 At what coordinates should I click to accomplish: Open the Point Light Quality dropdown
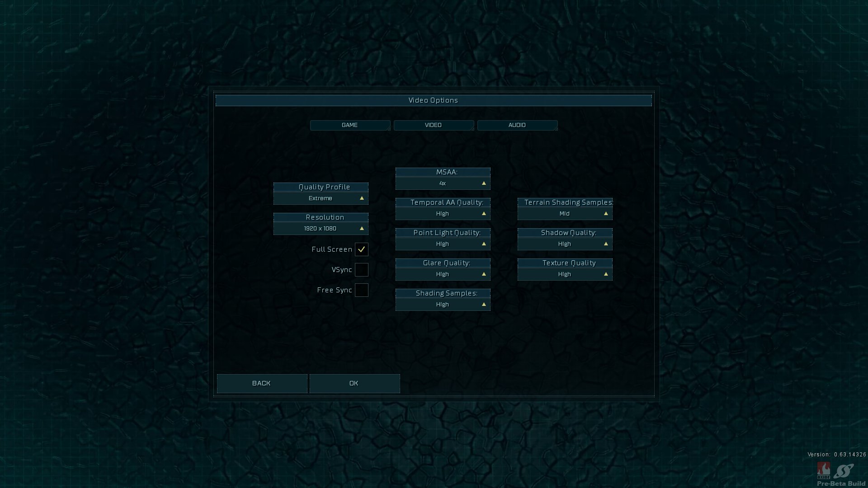(443, 244)
